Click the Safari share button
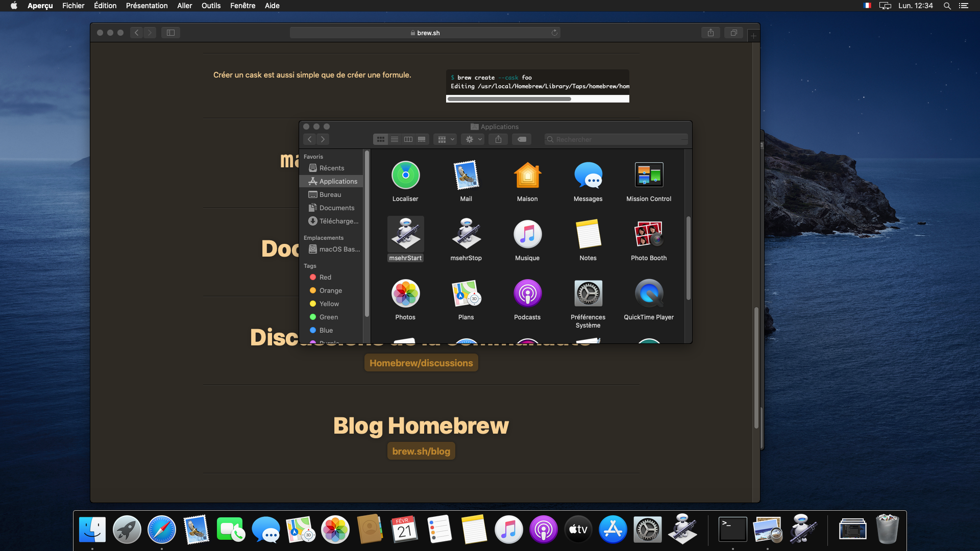 [x=710, y=33]
